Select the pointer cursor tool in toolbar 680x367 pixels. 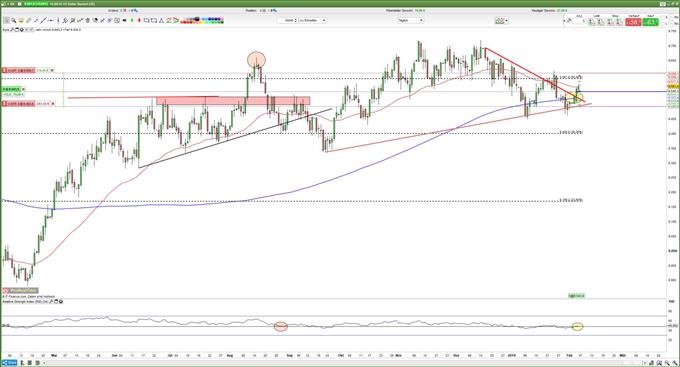(6, 20)
